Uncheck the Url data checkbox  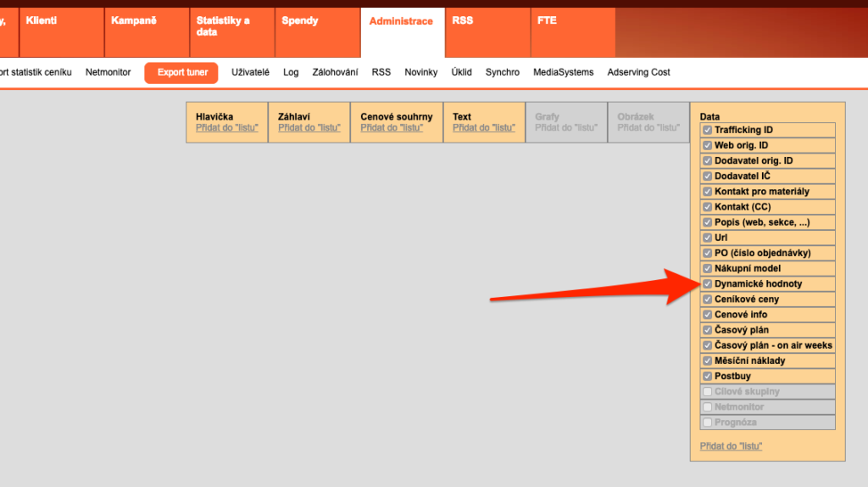pyautogui.click(x=707, y=238)
